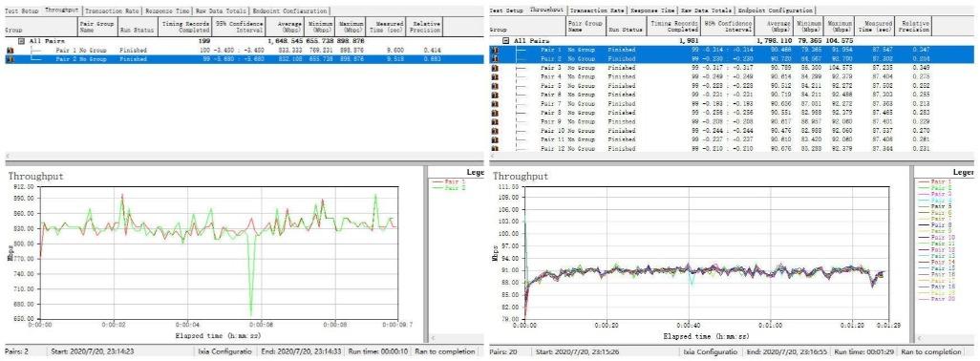Viewport: 980px width, 361px height.
Task: Select the Pair 5 endpoint icon
Action: coord(494,86)
